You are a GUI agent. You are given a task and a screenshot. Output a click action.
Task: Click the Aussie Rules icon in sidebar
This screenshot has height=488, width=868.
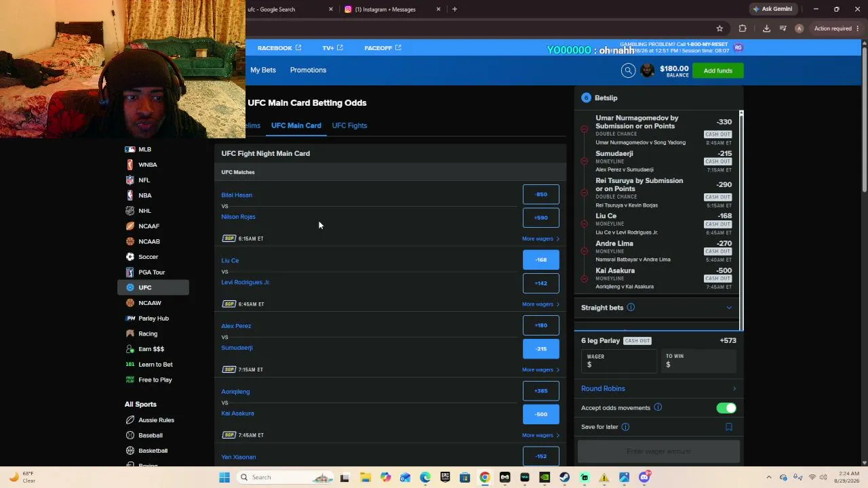130,420
